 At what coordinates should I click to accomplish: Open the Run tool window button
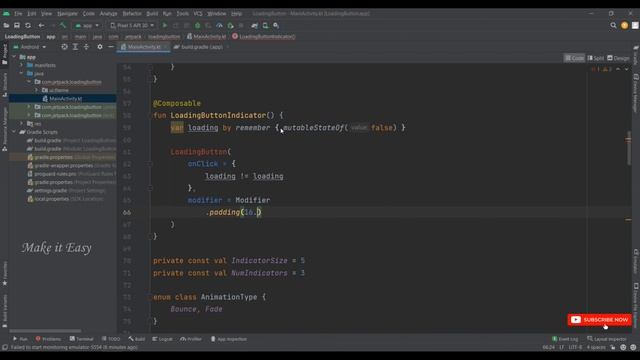click(20, 339)
